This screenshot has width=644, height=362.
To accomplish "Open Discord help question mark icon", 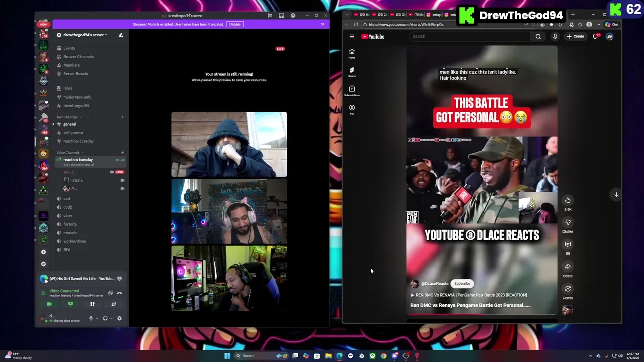I will point(293,15).
